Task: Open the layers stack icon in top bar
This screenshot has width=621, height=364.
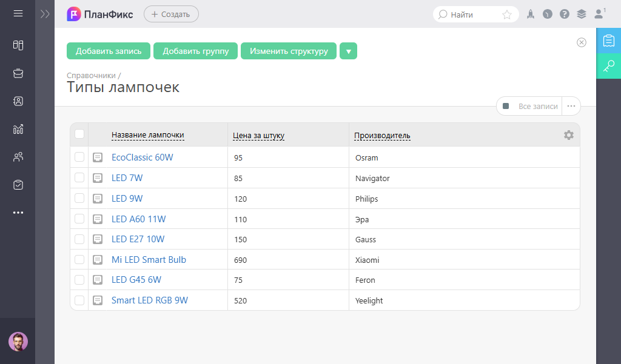Action: 582,14
